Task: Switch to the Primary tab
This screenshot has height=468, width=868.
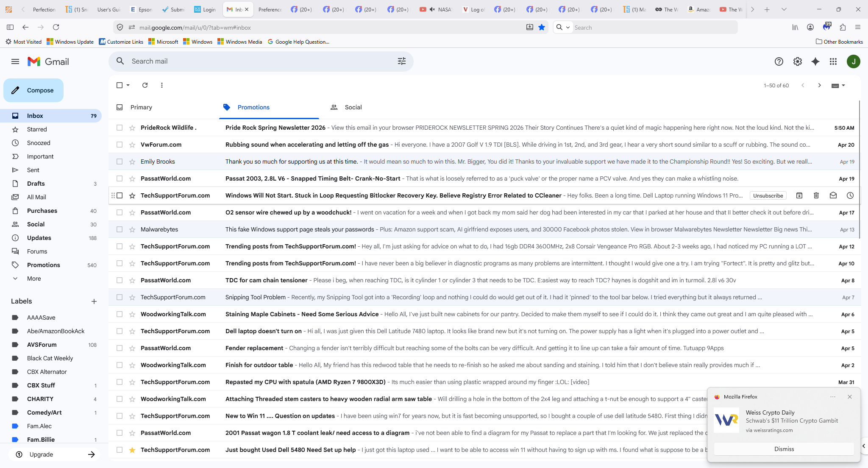Action: coord(141,107)
